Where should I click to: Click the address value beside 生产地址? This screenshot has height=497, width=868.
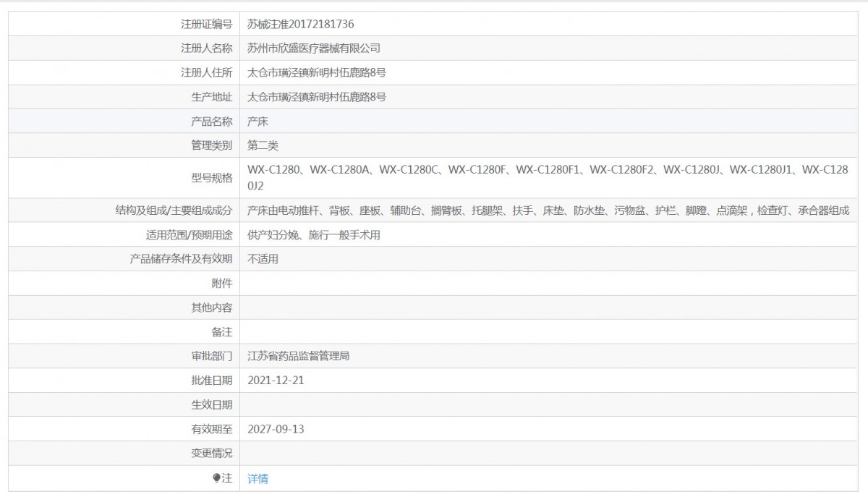click(x=317, y=97)
